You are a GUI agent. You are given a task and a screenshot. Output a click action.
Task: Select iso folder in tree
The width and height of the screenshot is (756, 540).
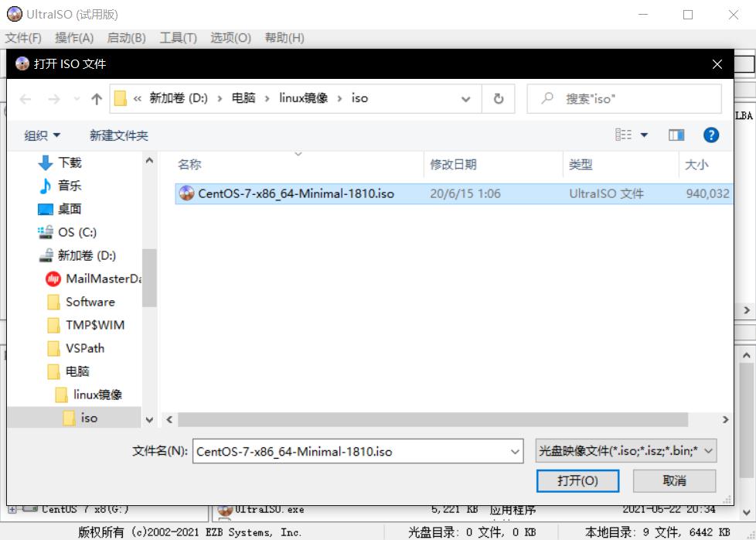(89, 418)
